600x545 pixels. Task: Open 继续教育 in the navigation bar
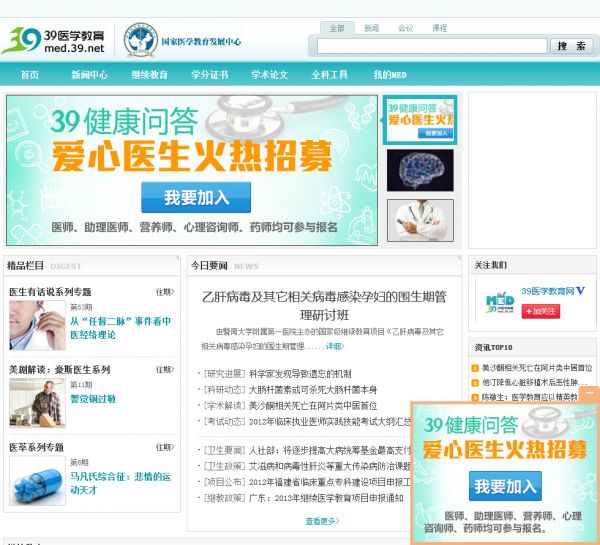150,75
